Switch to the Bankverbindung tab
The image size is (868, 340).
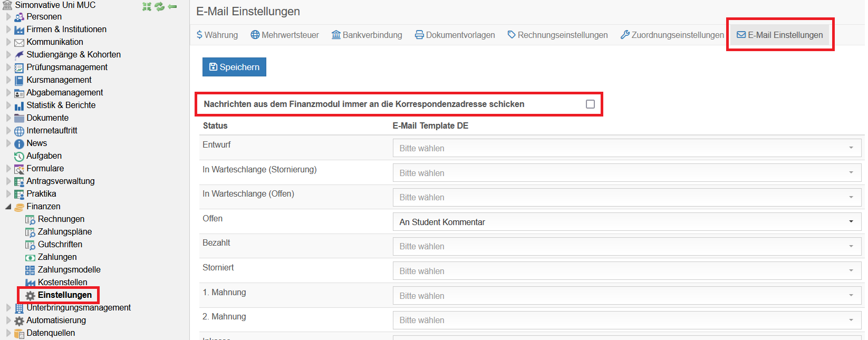pos(367,35)
